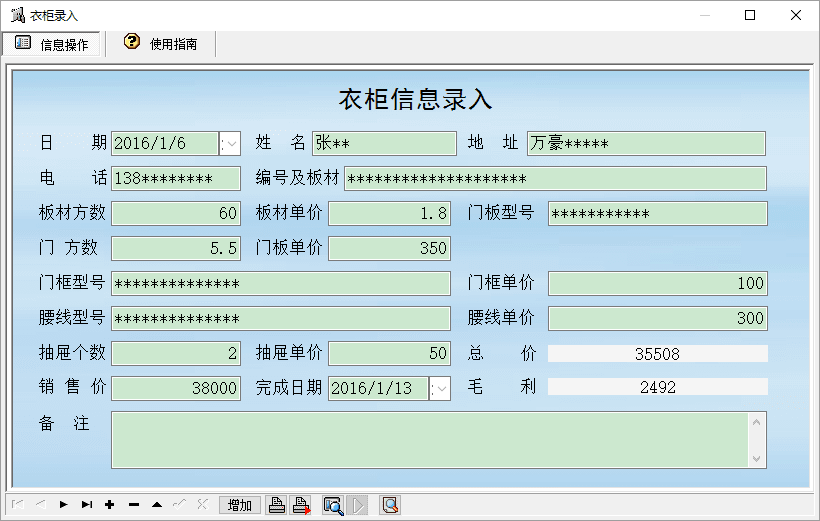Screen dimensions: 820x521
Task: Open the 日期 date picker dropdown
Action: [x=230, y=143]
